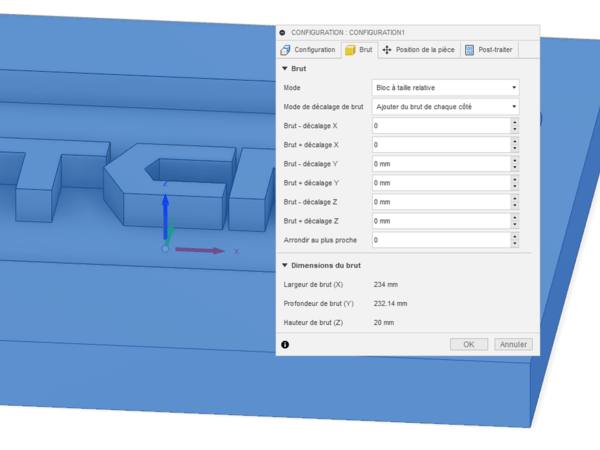Click the Brut + décalage Z field
This screenshot has height=450, width=600.
(440, 221)
